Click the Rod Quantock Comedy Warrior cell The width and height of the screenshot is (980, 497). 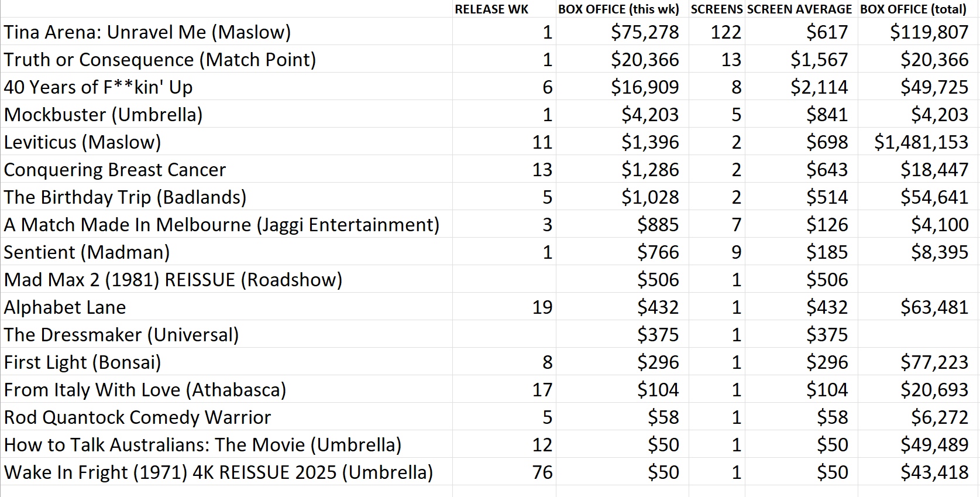[x=226, y=417]
